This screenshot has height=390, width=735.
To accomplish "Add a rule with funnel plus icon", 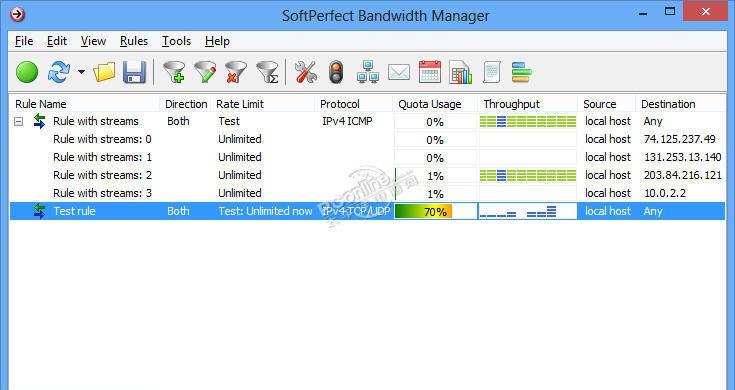I will coord(174,73).
